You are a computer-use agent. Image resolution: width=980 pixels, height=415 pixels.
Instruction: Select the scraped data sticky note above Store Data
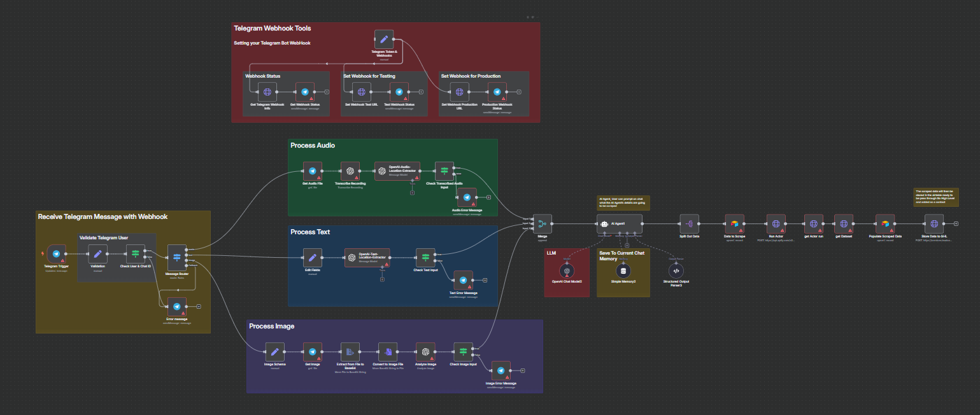click(x=935, y=197)
